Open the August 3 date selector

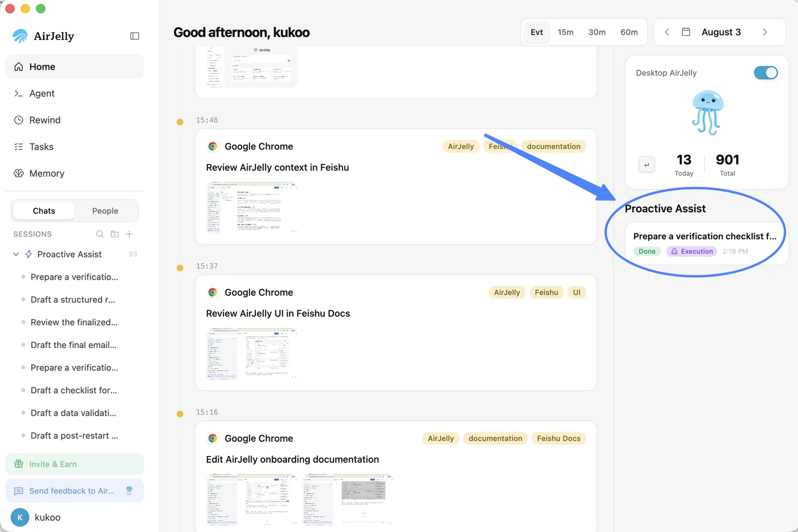721,32
